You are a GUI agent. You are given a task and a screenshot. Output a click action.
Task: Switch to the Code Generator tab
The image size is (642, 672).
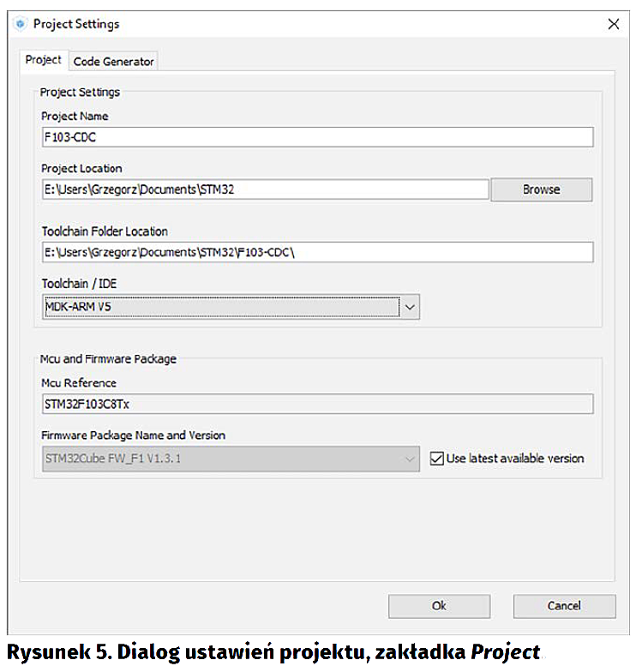point(113,61)
